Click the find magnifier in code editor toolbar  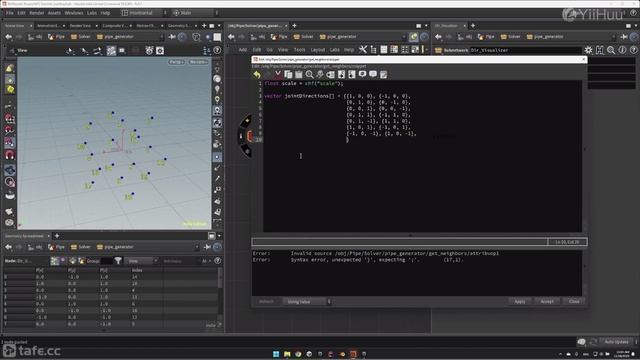click(309, 74)
